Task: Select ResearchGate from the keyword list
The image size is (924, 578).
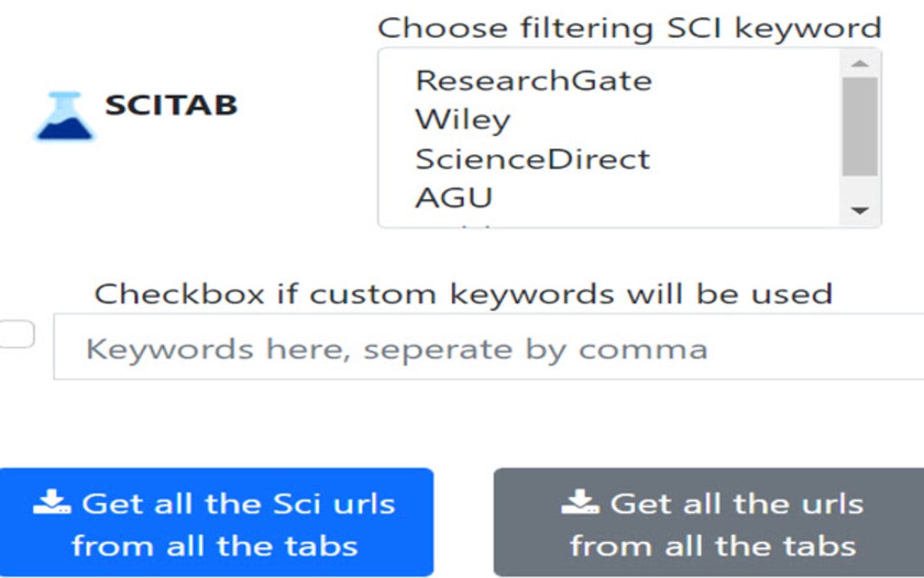Action: coord(532,80)
